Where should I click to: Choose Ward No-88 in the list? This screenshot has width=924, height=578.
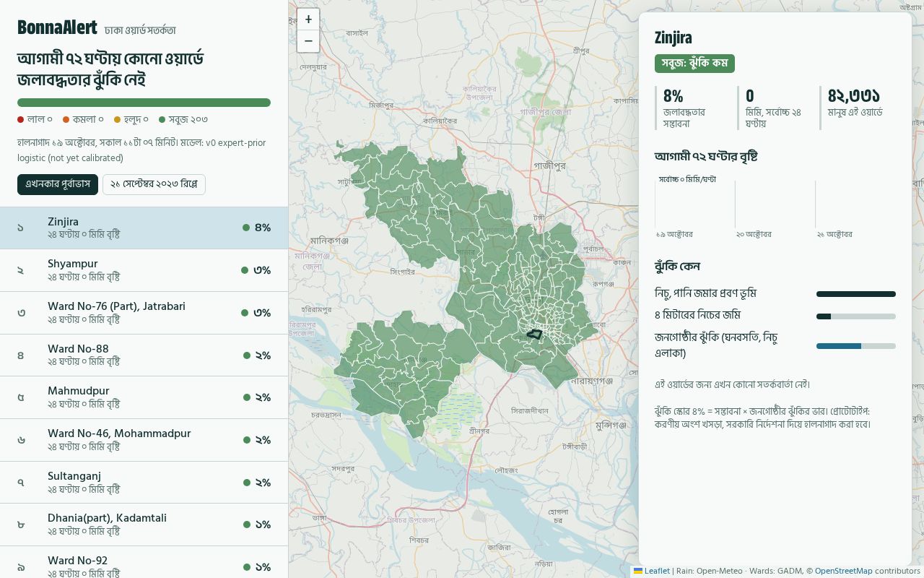click(x=144, y=355)
